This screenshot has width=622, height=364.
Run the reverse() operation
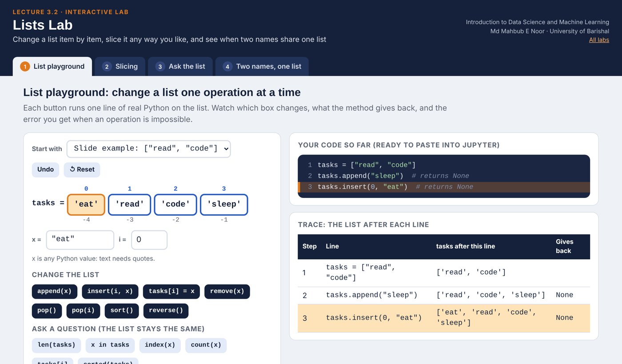tap(166, 311)
